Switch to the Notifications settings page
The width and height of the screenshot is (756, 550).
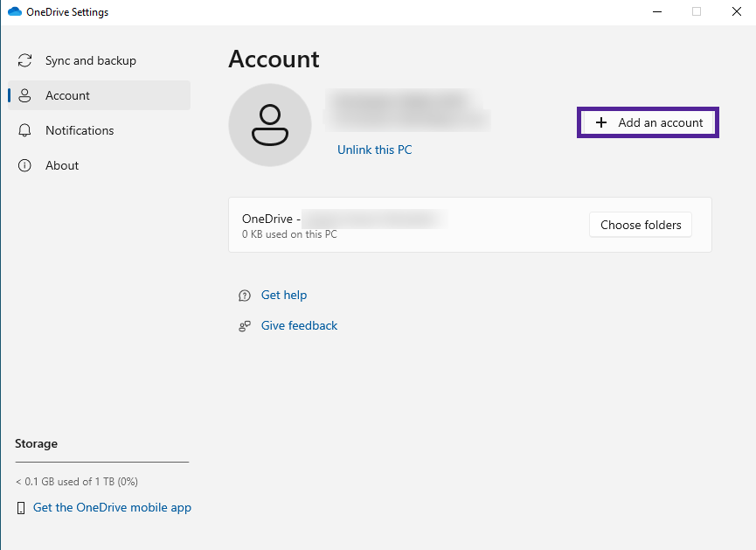[80, 131]
